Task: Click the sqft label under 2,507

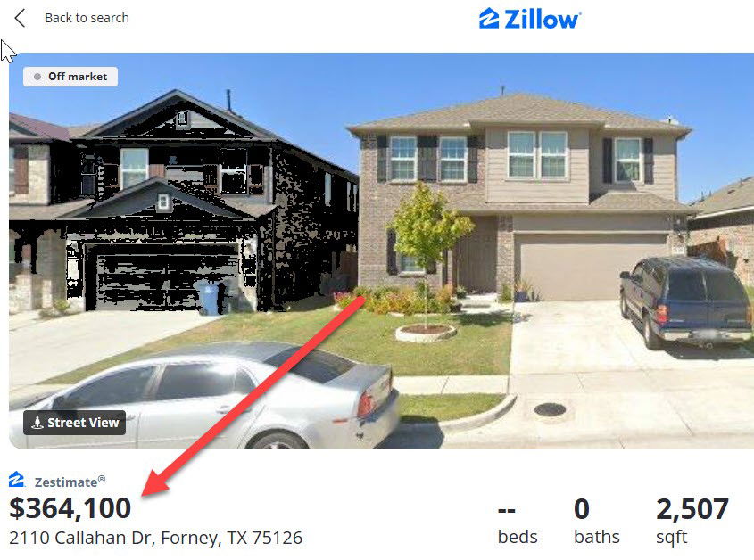Action: pyautogui.click(x=671, y=538)
